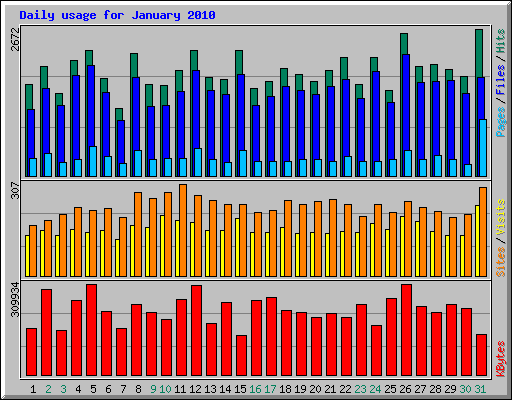Viewport: 512px width, 400px height.
Task: Click the green hits bar for day 26
Action: pos(404,44)
